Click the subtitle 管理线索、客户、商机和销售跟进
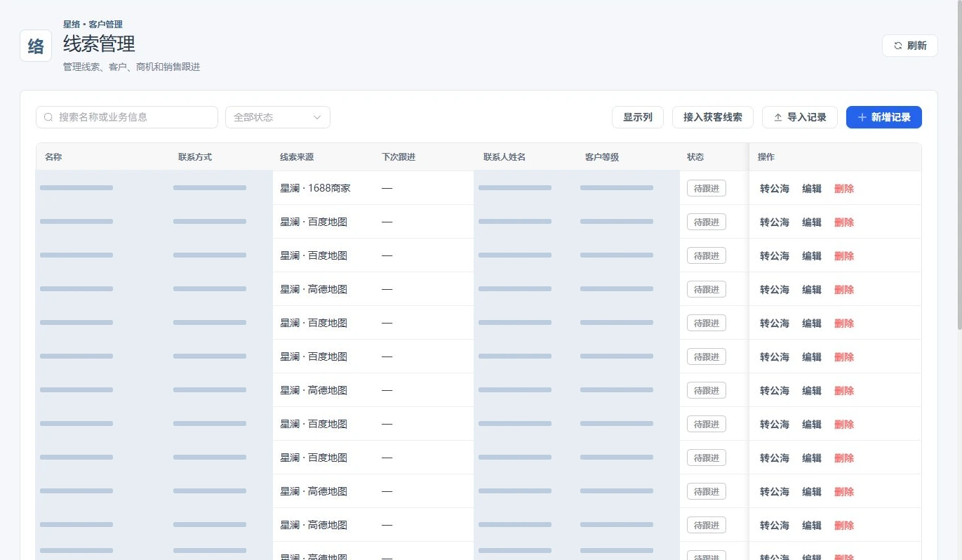Screen dimensions: 962x560 click(132, 67)
